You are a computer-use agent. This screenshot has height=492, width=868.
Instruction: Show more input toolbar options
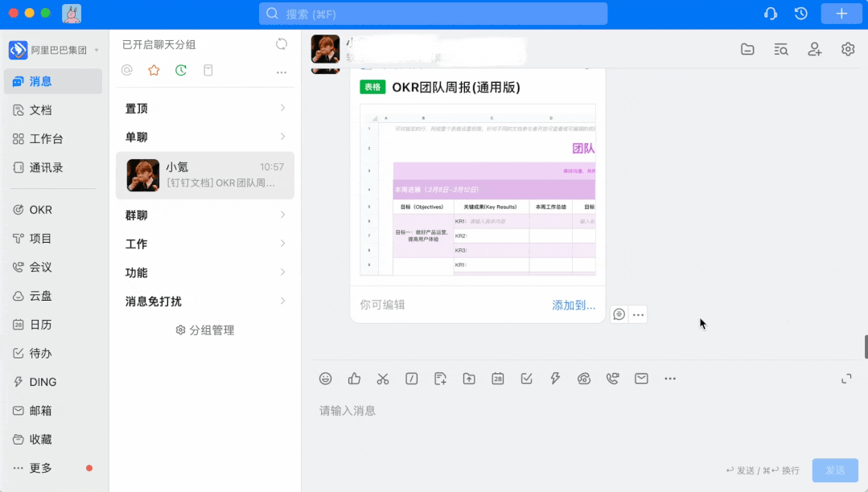[670, 379]
